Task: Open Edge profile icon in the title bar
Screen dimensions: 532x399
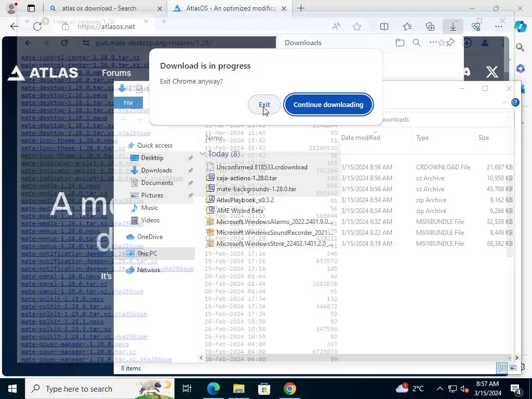Action: [11, 8]
